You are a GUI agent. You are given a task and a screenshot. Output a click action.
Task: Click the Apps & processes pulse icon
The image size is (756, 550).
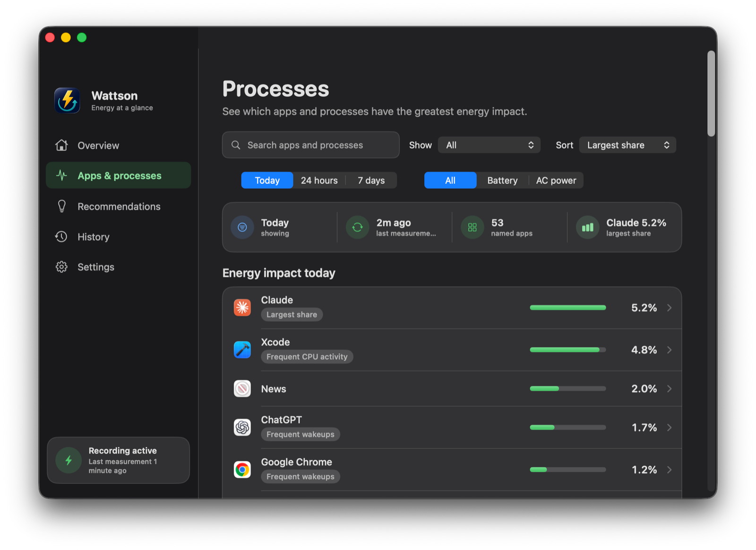pyautogui.click(x=61, y=175)
